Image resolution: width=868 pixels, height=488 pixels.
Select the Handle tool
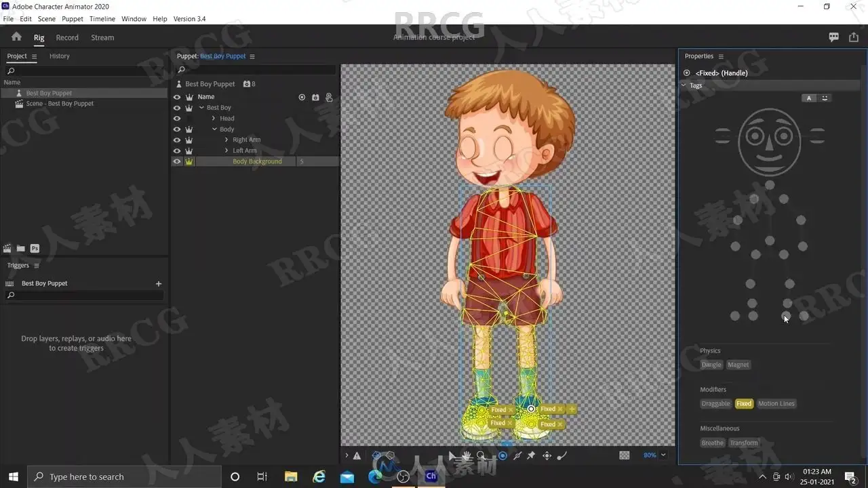click(502, 455)
